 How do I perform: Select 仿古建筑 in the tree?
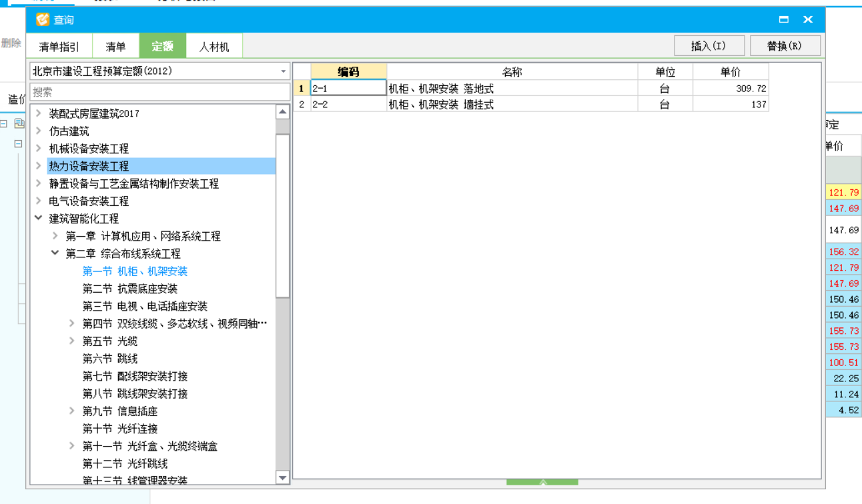69,131
